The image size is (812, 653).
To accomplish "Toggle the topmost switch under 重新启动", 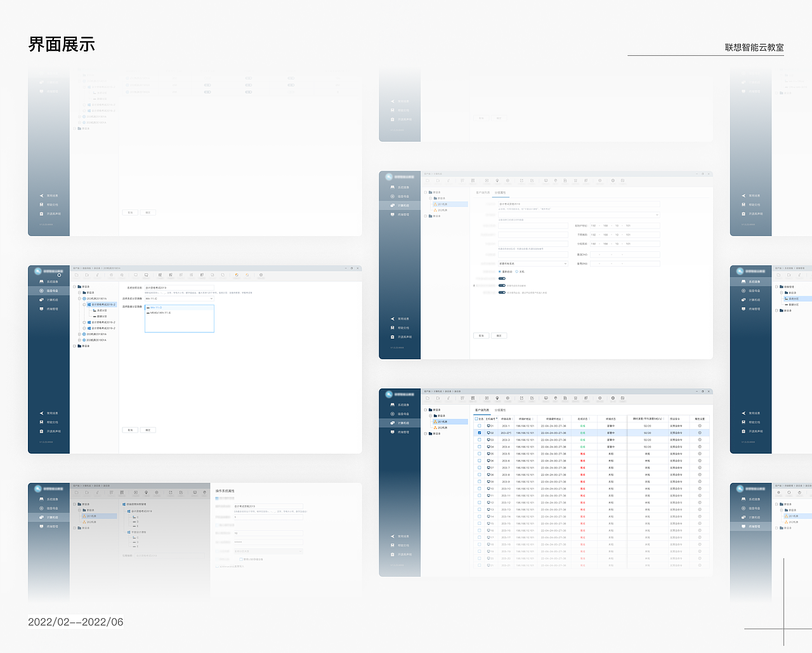I will (x=502, y=279).
